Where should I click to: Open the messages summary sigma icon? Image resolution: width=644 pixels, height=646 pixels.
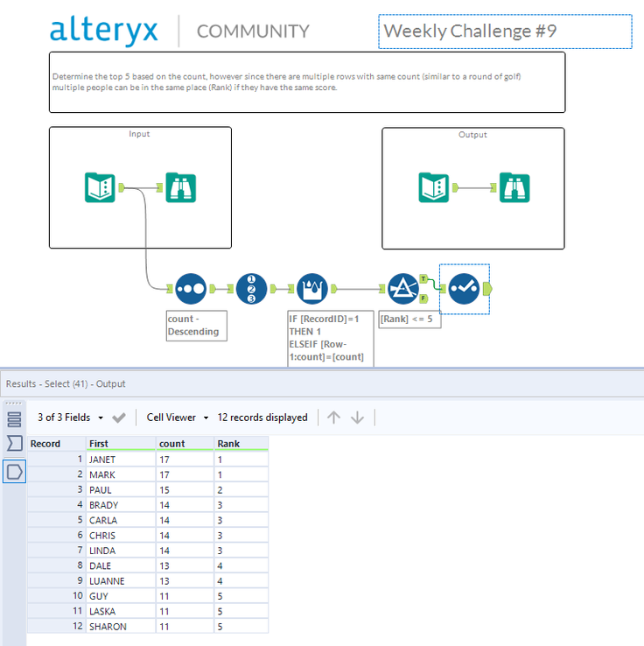[x=14, y=443]
